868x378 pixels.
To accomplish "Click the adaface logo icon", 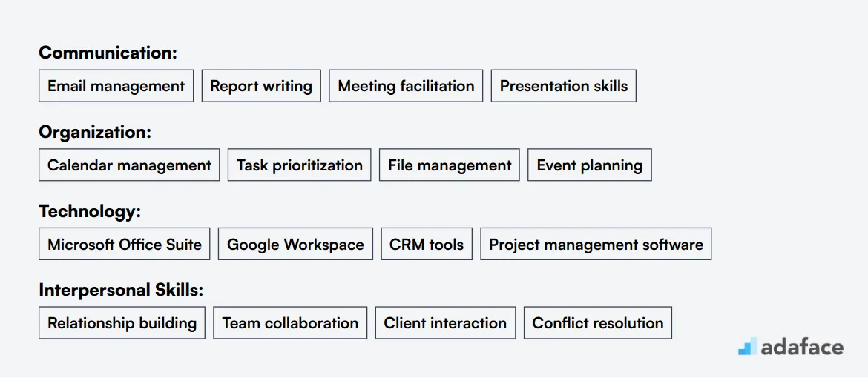I will (747, 346).
